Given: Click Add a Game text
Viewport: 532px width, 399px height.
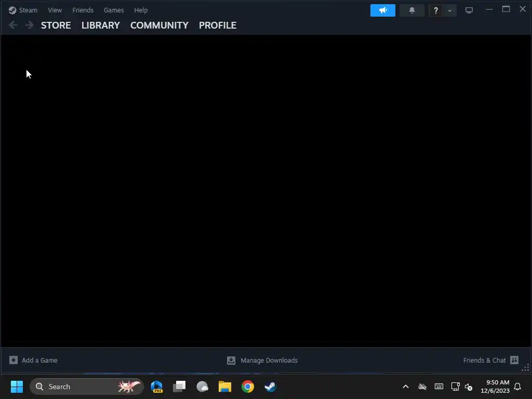Looking at the screenshot, I should tap(39, 361).
